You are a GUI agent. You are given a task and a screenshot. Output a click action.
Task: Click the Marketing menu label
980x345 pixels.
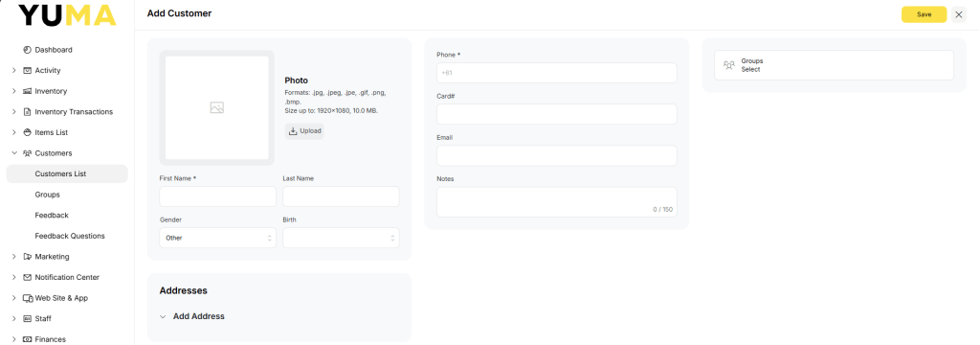(53, 257)
